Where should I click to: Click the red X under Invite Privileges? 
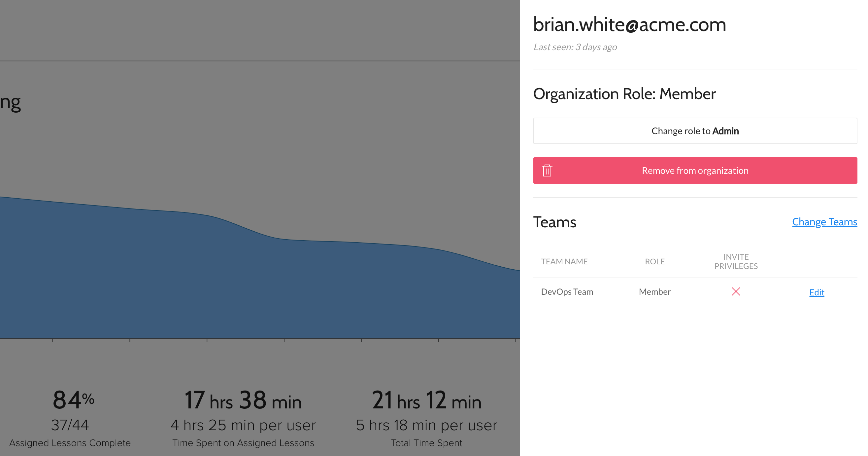point(736,291)
